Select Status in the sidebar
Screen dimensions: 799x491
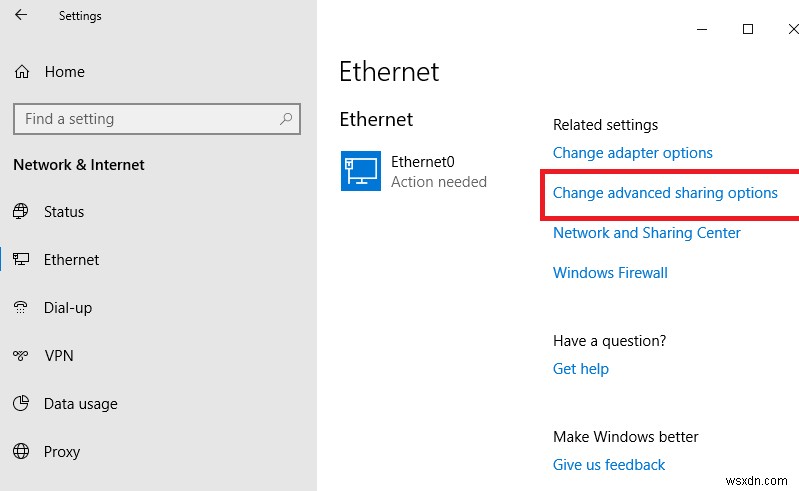64,211
